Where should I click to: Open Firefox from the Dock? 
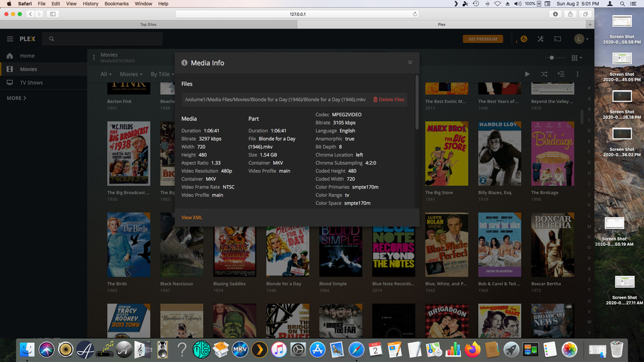pos(473,350)
